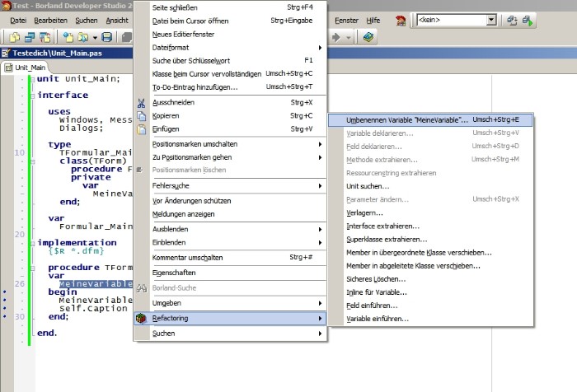Select Verlagern refactoring option
This screenshot has width=577, height=392.
click(430, 213)
